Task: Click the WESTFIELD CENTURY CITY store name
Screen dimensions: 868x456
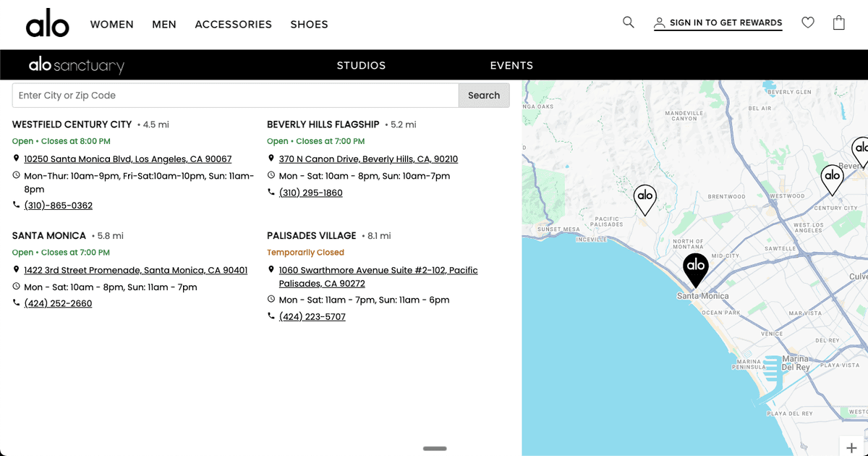Action: (x=72, y=124)
